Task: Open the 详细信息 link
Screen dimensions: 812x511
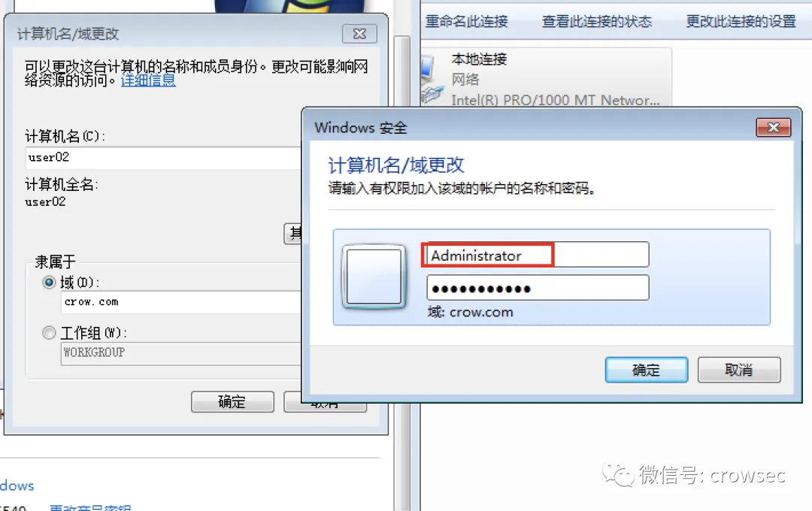Action: coord(148,80)
